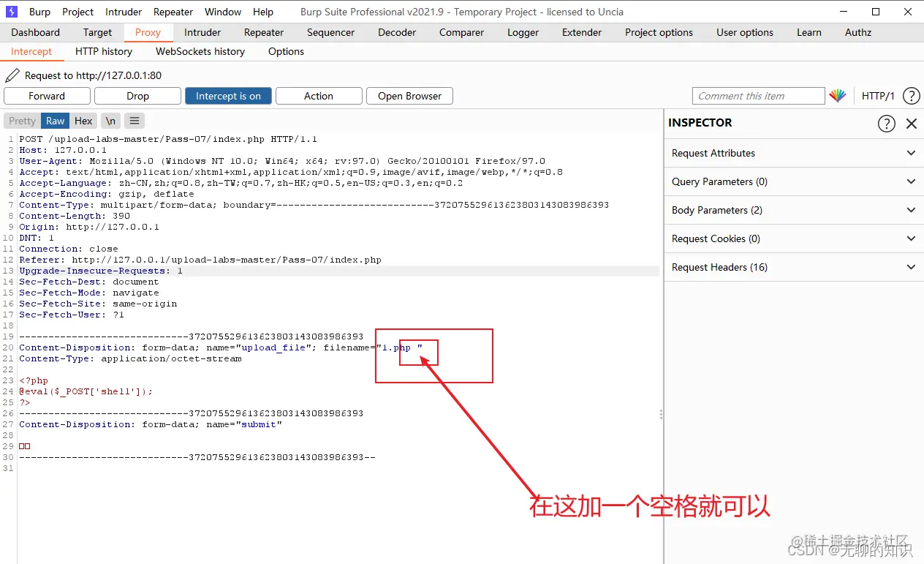924x564 pixels.
Task: Switch to the Intruder tool tab
Action: pos(202,32)
